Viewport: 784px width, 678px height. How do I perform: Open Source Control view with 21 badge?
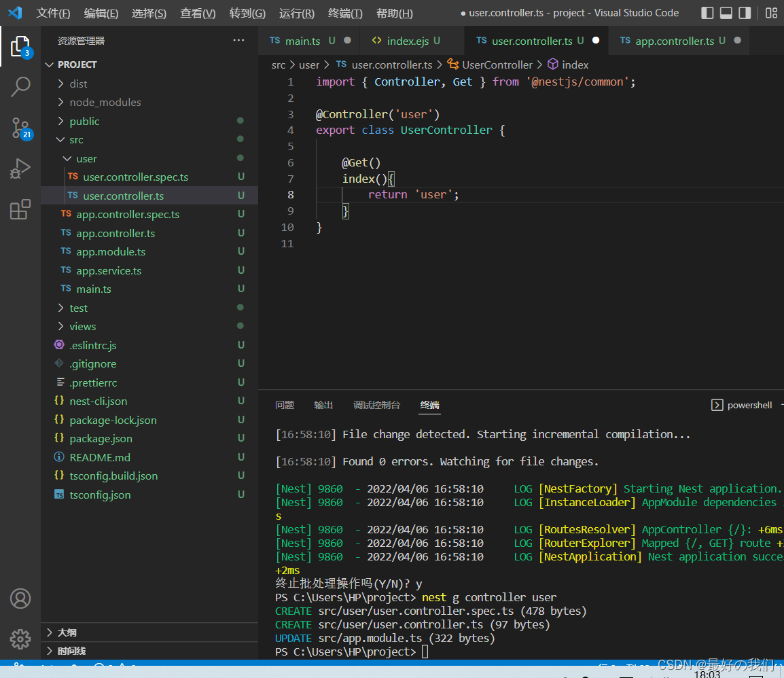[20, 127]
